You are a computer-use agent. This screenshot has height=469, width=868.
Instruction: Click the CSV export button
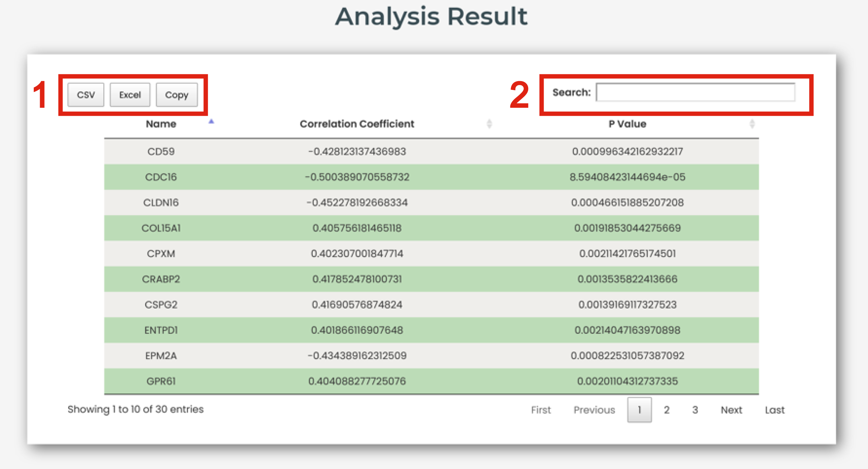tap(86, 95)
